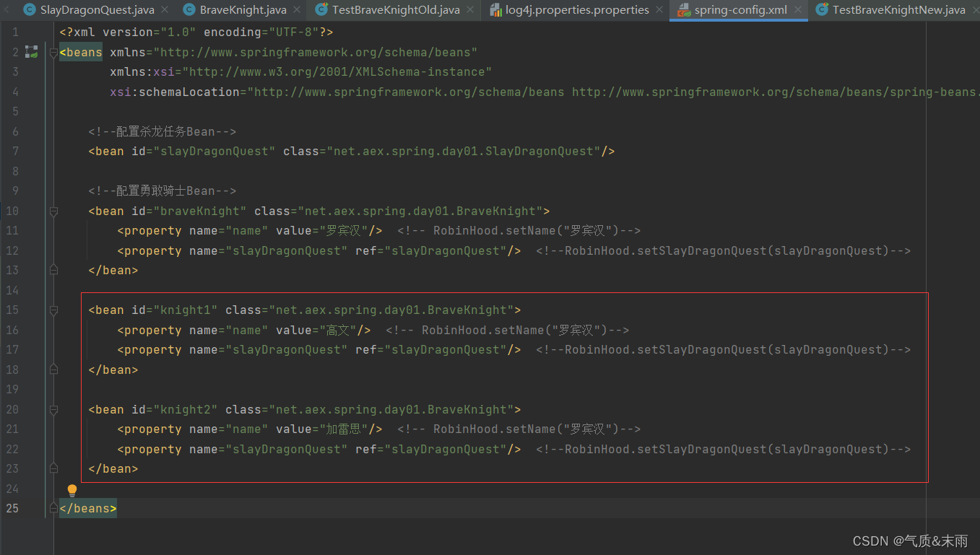
Task: Click the comment 配置勇敢骑士Bean
Action: click(162, 191)
